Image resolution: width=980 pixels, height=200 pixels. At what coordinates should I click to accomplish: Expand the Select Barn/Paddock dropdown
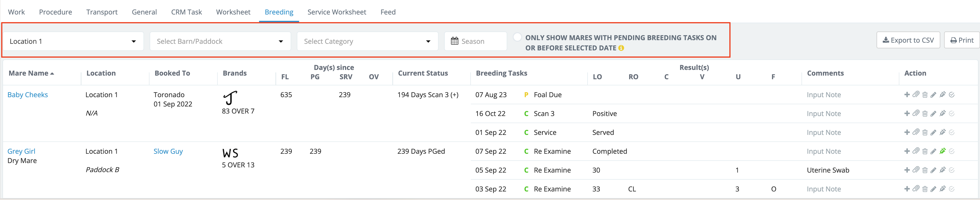(x=220, y=41)
